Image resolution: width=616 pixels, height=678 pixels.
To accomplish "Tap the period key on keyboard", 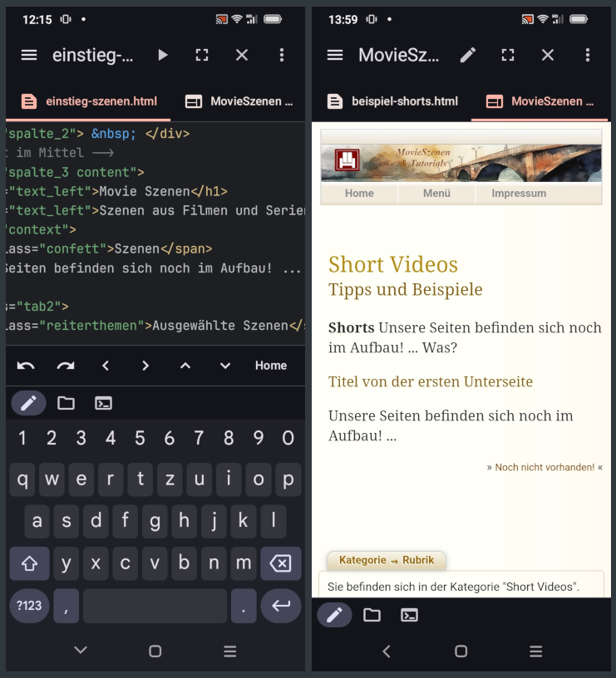I will click(244, 606).
